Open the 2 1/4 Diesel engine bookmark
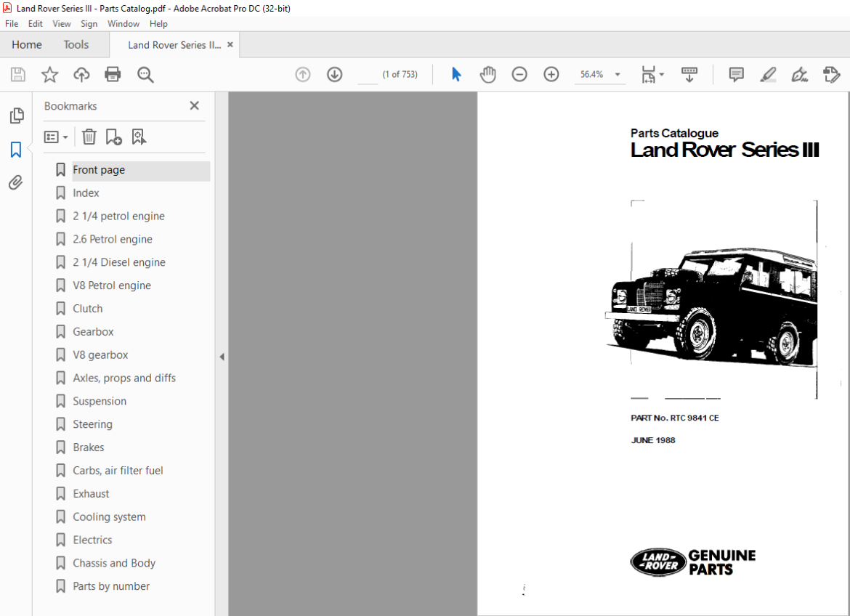 coord(119,262)
